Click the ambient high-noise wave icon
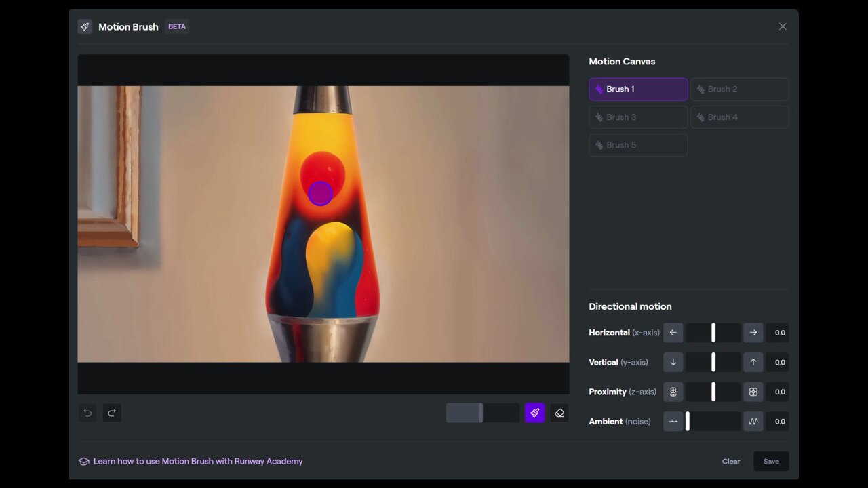Image resolution: width=868 pixels, height=488 pixels. click(753, 422)
